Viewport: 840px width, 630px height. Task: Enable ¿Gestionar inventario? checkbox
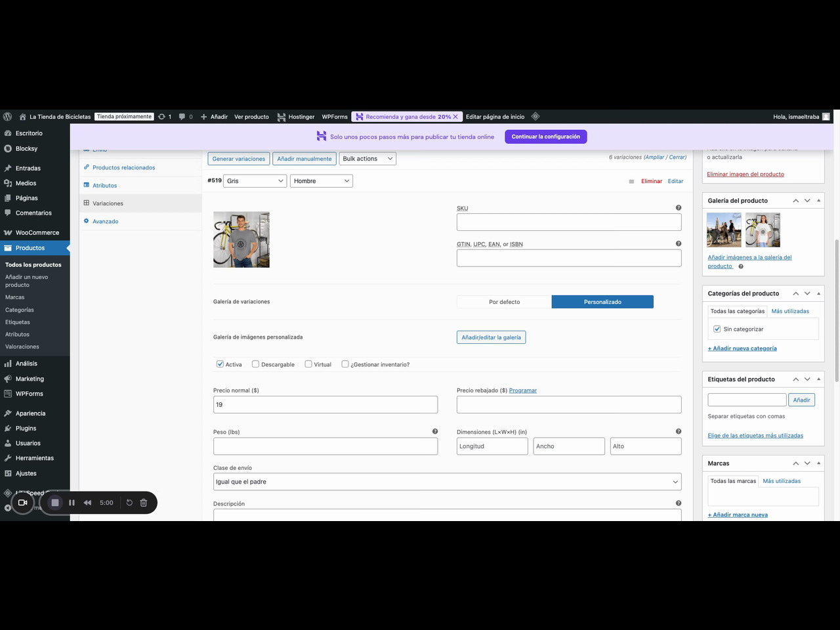(345, 364)
